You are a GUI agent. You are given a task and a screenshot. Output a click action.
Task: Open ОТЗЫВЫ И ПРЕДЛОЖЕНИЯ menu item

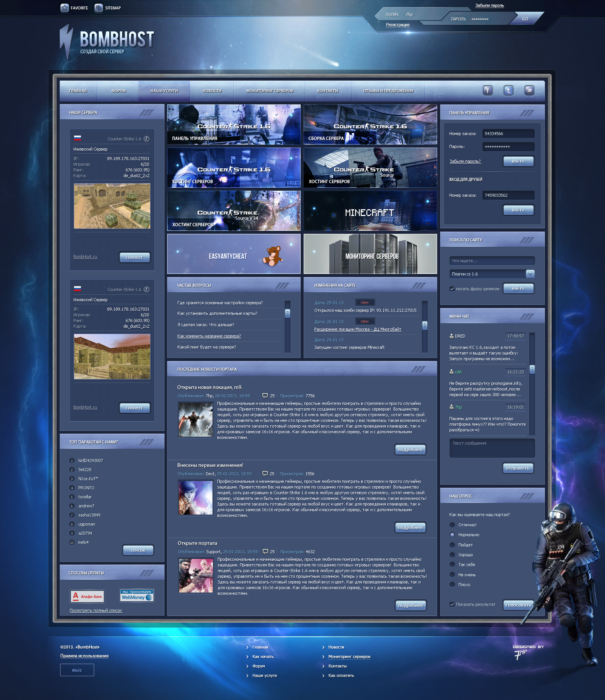(x=388, y=91)
